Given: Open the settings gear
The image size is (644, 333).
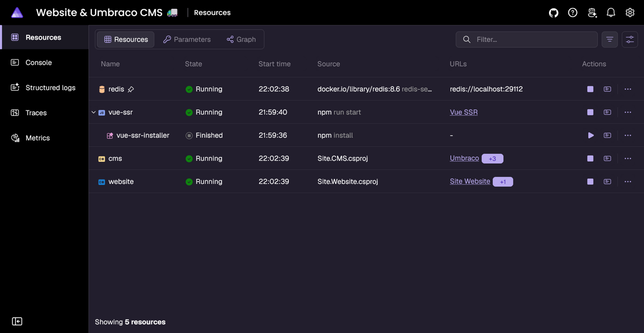Looking at the screenshot, I should (x=630, y=12).
